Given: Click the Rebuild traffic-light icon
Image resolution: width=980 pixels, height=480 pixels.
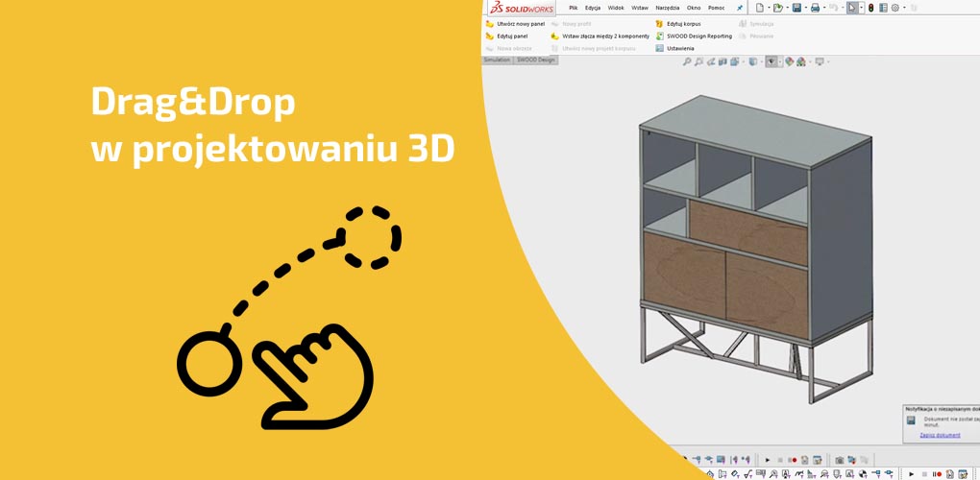Looking at the screenshot, I should [x=870, y=8].
